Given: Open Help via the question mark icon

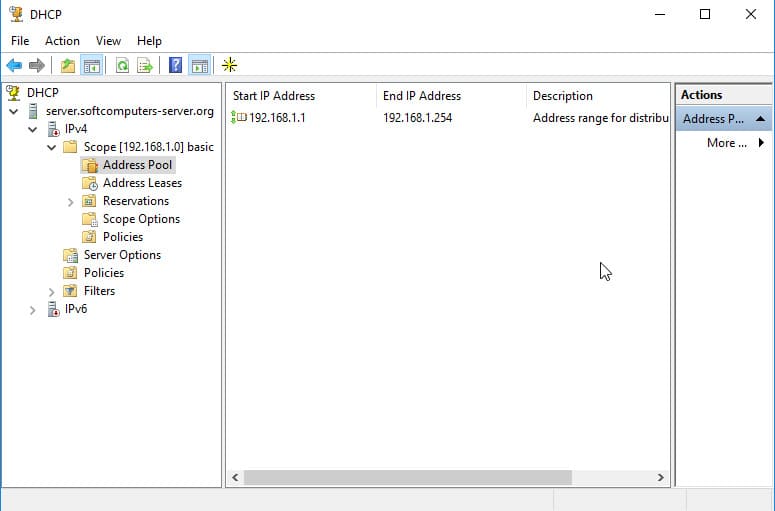Looking at the screenshot, I should pos(175,66).
